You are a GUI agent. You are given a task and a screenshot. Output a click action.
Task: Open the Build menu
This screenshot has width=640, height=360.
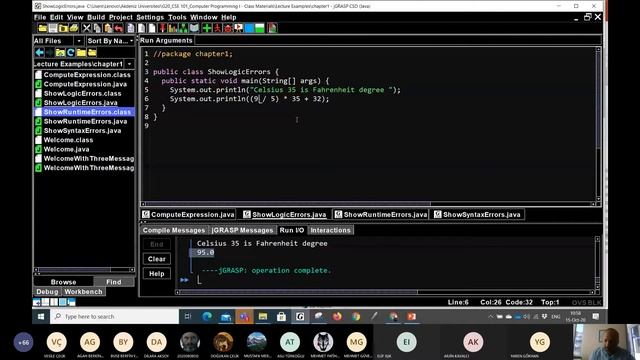coord(96,17)
